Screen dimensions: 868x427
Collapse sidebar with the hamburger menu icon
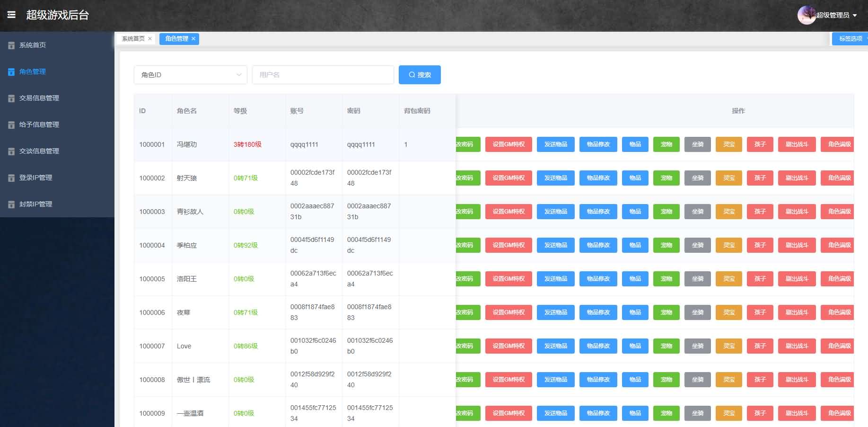(11, 15)
